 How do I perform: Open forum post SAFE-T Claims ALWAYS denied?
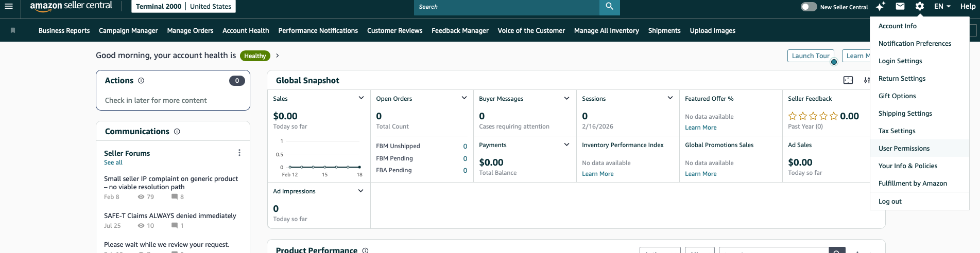(170, 215)
